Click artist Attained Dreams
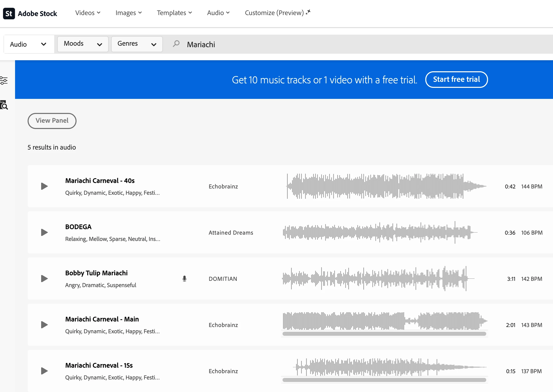Viewport: 553px width, 392px height. (x=231, y=233)
